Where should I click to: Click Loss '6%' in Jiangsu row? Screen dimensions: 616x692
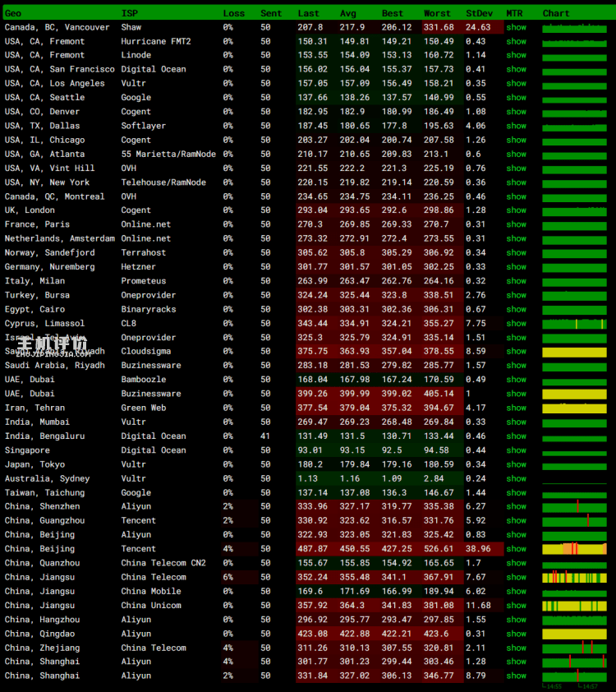[x=228, y=577]
